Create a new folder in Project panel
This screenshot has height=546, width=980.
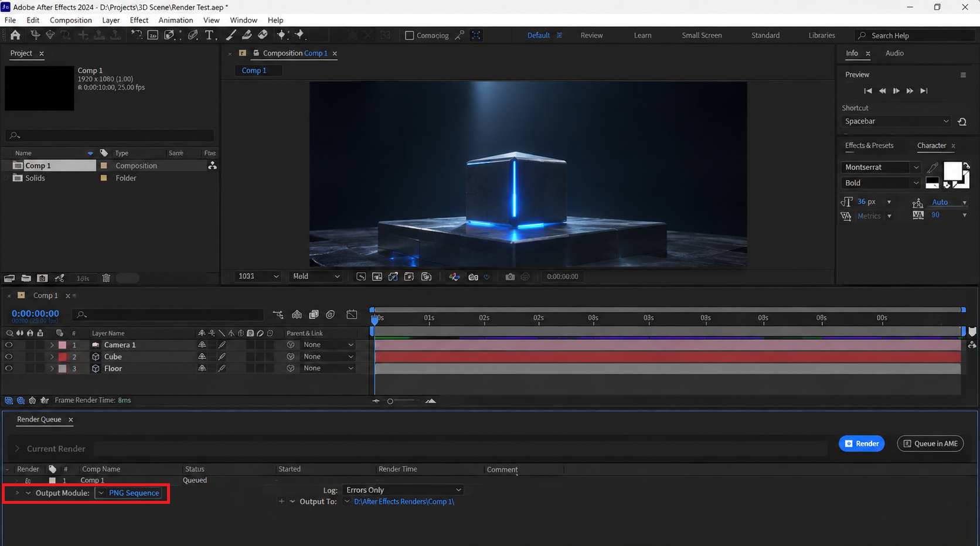26,278
